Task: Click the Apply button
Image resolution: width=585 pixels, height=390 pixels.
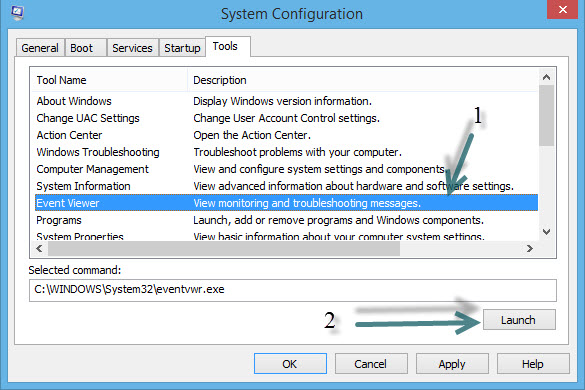Action: pos(452,364)
